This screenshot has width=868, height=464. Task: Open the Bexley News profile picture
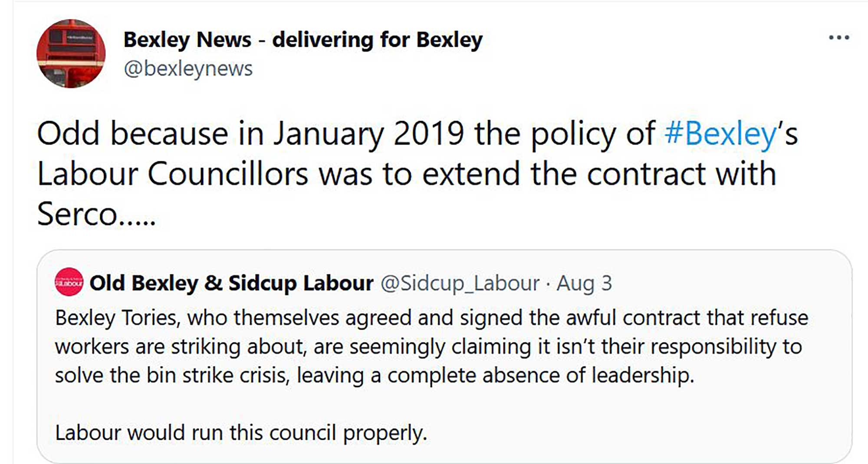[x=71, y=53]
